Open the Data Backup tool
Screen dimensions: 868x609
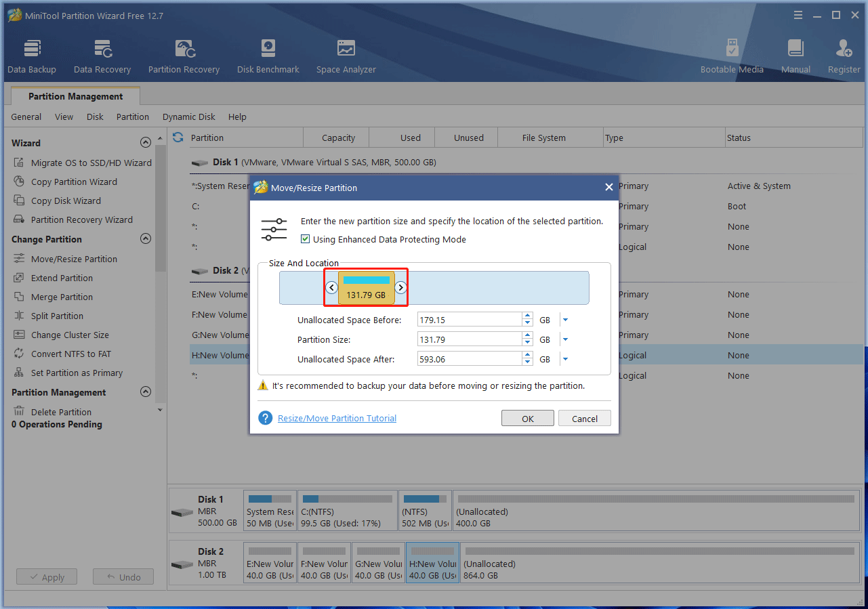(x=32, y=57)
